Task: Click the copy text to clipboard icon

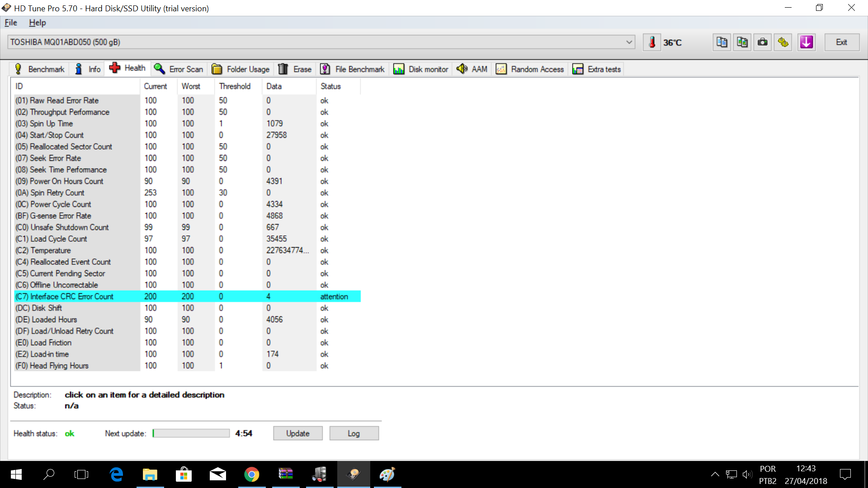Action: [x=722, y=42]
